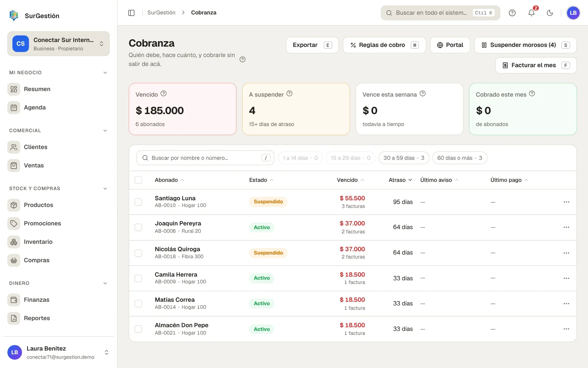Show info for Vencido card

[x=164, y=94]
